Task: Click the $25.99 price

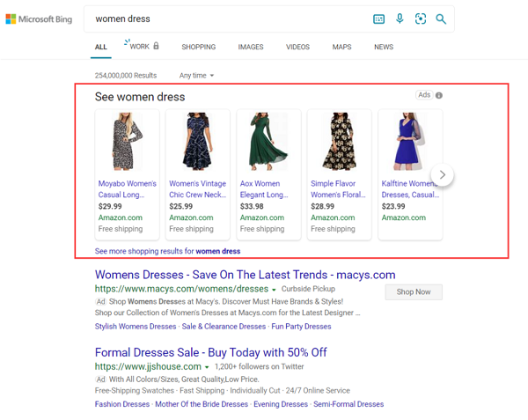Action: click(180, 206)
